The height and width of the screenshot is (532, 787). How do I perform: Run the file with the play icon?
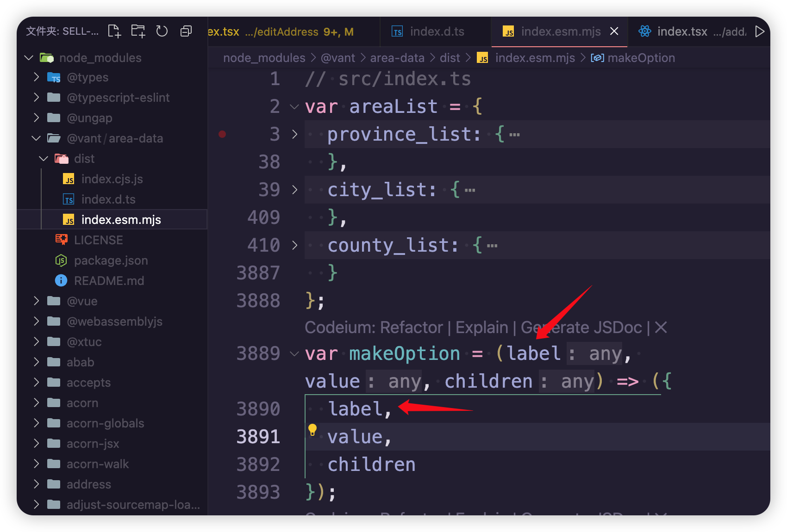pyautogui.click(x=760, y=31)
